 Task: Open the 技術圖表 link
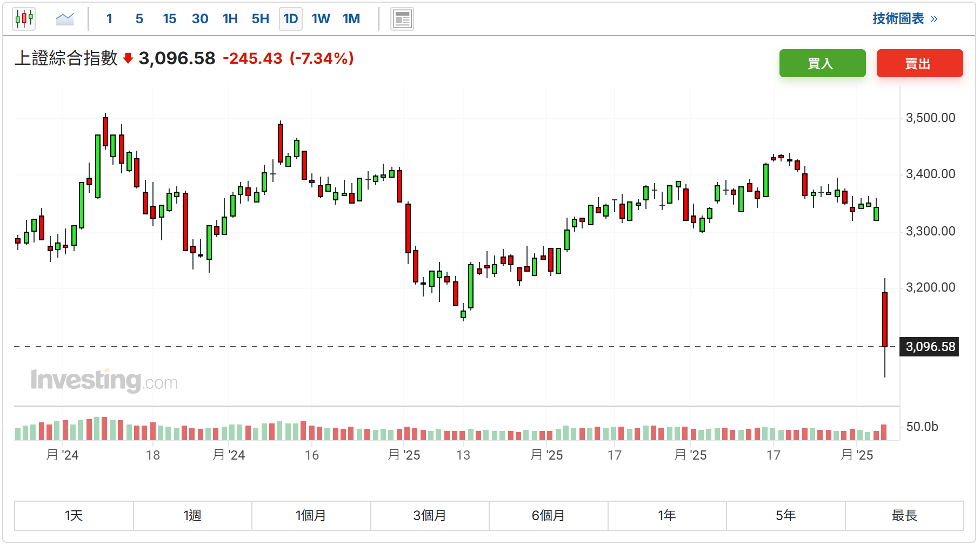(x=905, y=19)
